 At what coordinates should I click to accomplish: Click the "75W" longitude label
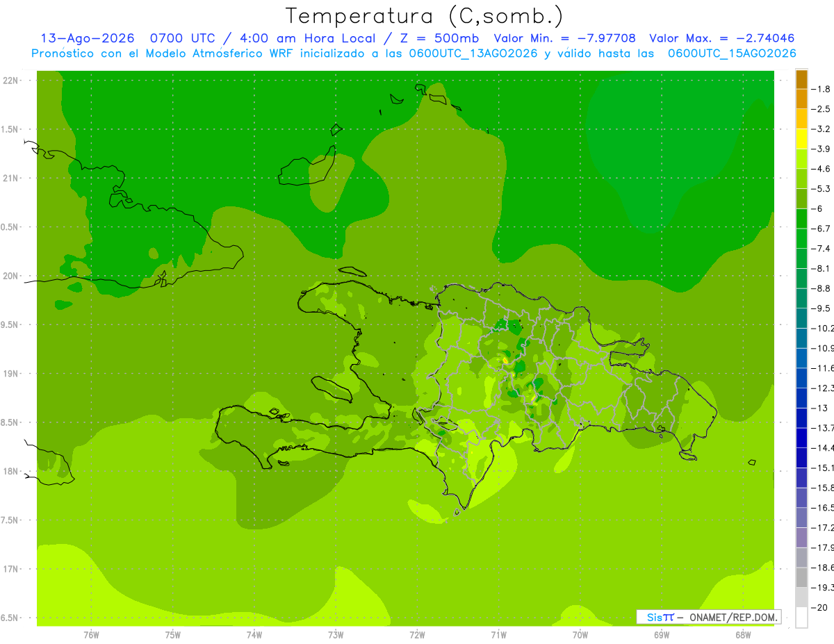click(172, 635)
